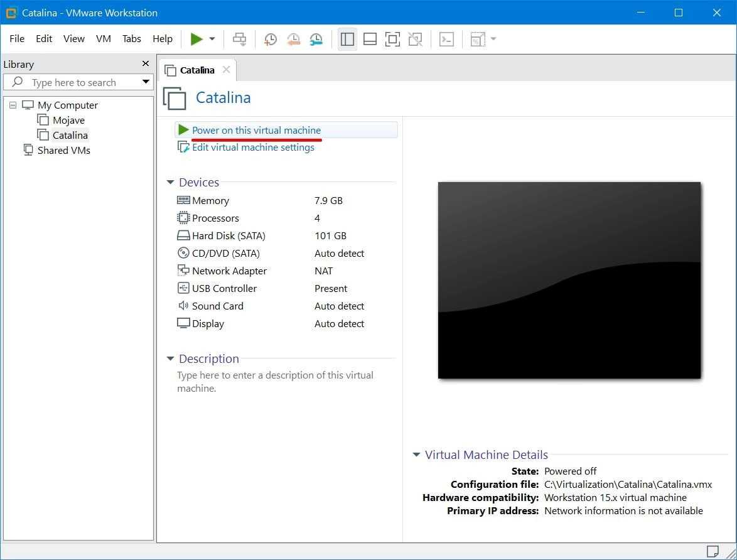Open the snapshot manager icon
Viewport: 737px width, 560px height.
(316, 39)
